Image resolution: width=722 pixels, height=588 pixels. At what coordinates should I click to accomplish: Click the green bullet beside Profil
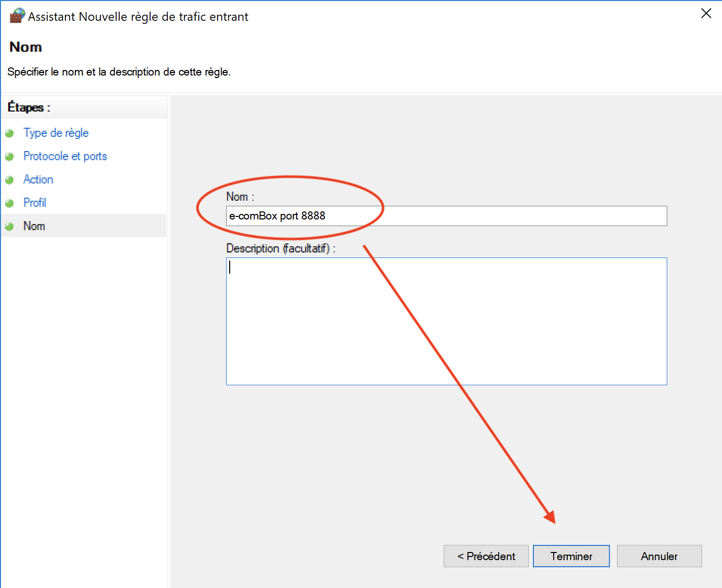click(9, 203)
